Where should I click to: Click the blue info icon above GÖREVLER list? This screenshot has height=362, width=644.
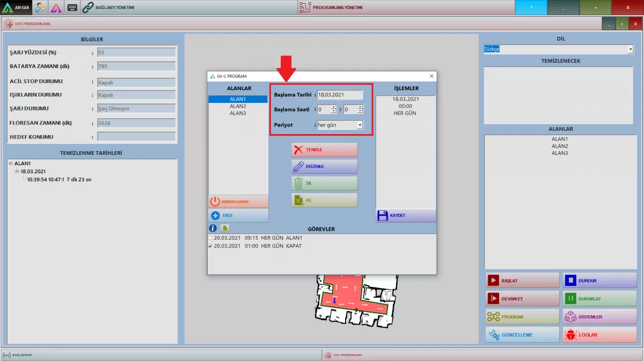click(x=213, y=228)
